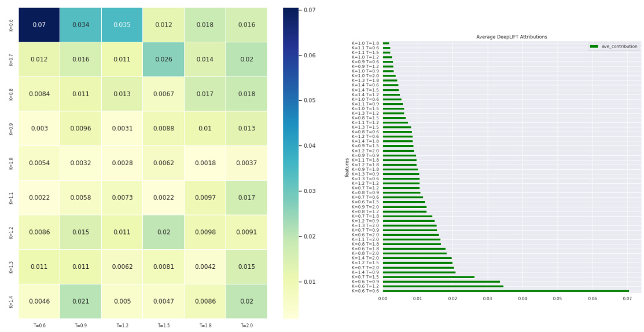This screenshot has height=332, width=644.
Task: Select the heatmap cell valued 0.0037
Action: click(x=246, y=163)
